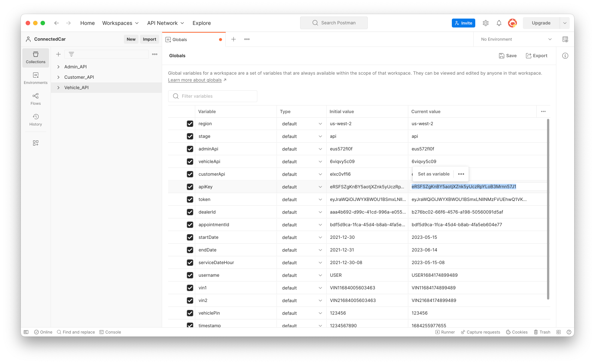Open the settings gear icon

(x=486, y=23)
